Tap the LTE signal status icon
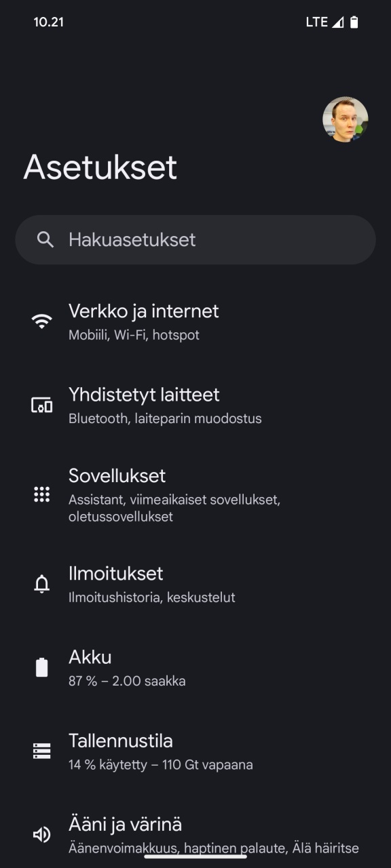 [x=338, y=22]
